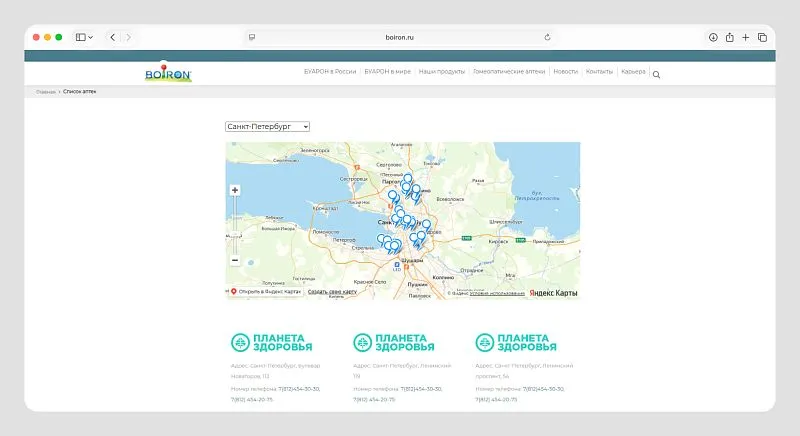This screenshot has width=800, height=436.
Task: Click Открыть в Яндекс Картах button
Action: click(x=265, y=292)
